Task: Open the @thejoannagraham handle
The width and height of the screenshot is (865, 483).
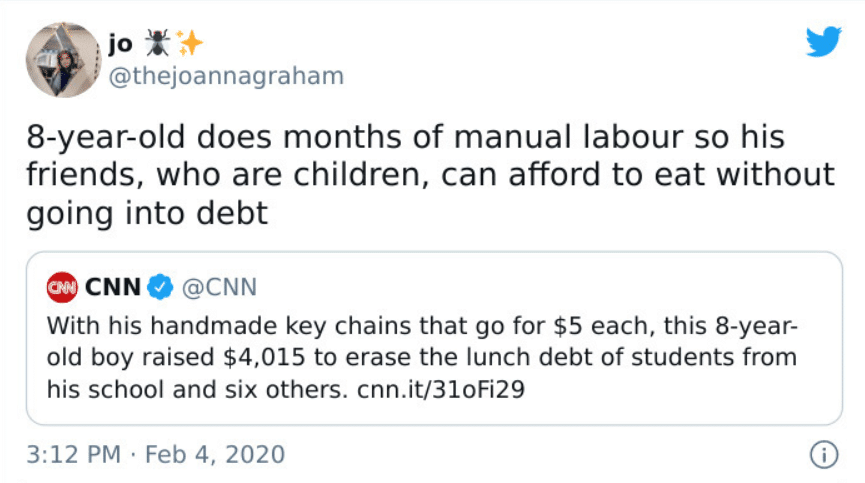Action: coord(226,76)
